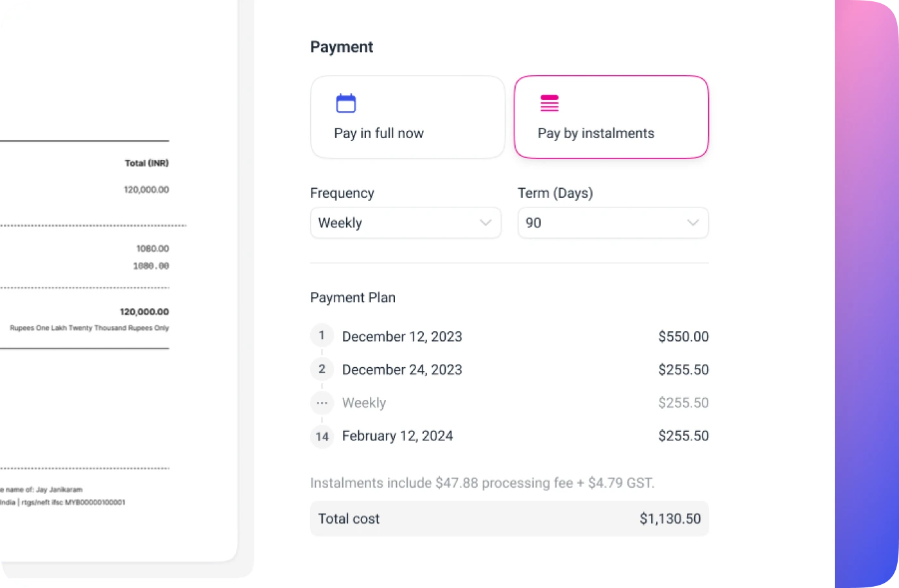
Task: Click the processing fee and GST note
Action: coord(482,483)
